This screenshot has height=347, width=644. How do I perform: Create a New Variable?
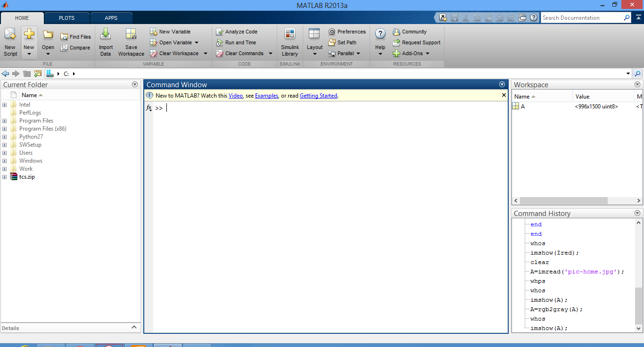point(170,32)
